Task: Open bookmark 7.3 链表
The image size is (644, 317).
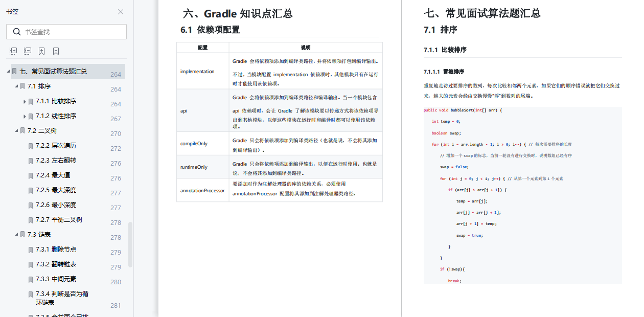Action: click(39, 235)
